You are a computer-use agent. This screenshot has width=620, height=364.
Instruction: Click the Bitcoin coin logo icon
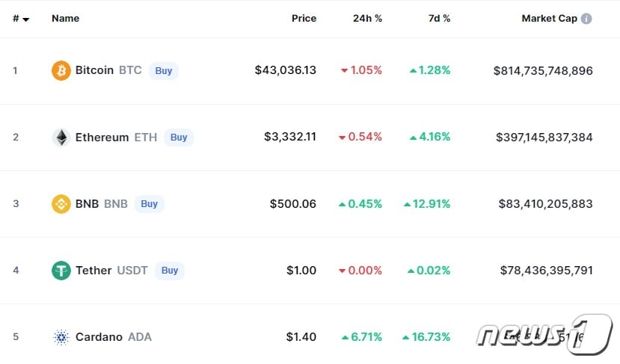[x=61, y=71]
